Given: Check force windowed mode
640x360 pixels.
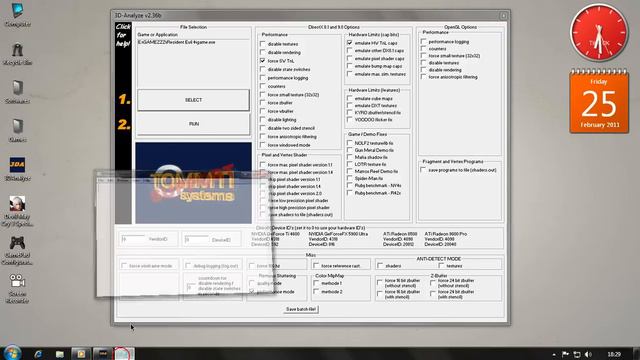Looking at the screenshot, I should (262, 145).
